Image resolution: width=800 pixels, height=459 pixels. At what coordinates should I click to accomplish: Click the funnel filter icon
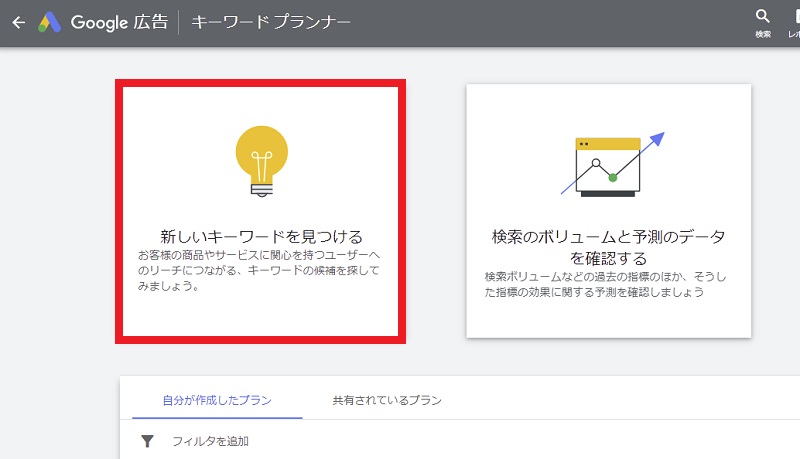[147, 441]
